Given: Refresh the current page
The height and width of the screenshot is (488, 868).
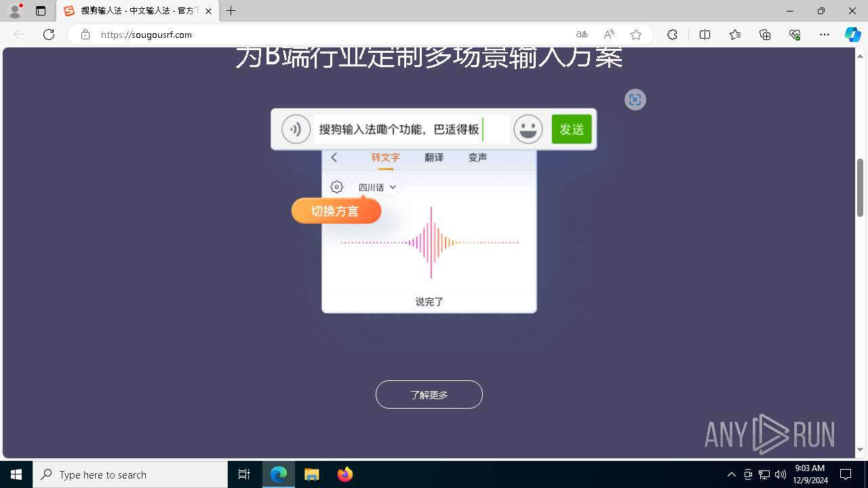Looking at the screenshot, I should click(49, 35).
